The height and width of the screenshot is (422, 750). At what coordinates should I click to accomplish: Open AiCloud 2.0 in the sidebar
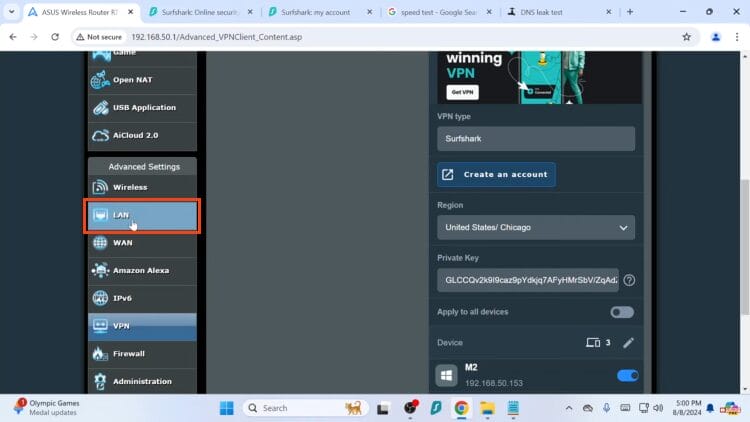142,135
